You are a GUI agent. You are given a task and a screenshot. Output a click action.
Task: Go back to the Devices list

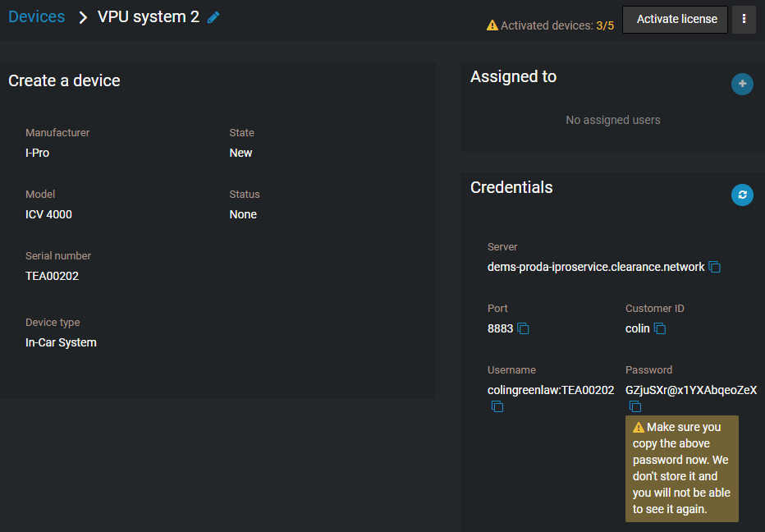(x=37, y=16)
